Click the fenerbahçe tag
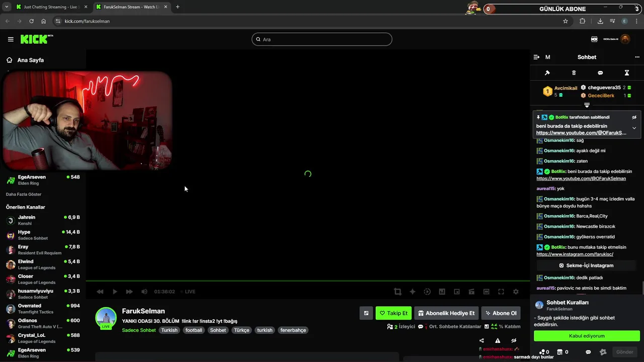The height and width of the screenshot is (362, 644). (293, 330)
